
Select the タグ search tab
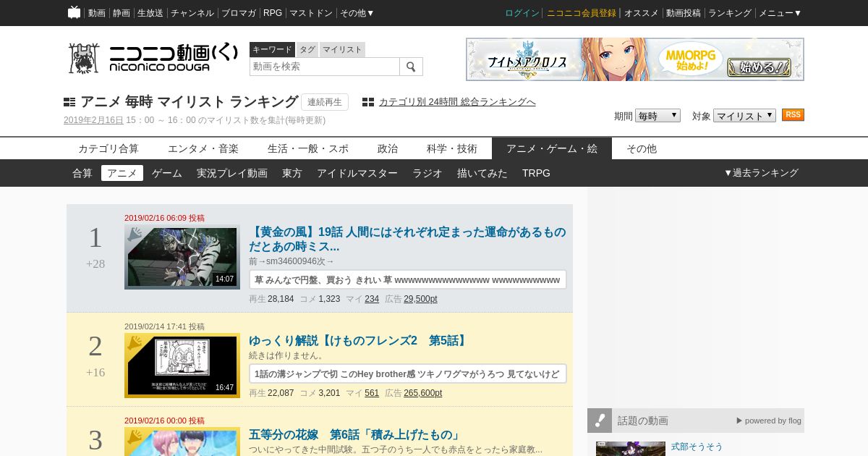(307, 49)
